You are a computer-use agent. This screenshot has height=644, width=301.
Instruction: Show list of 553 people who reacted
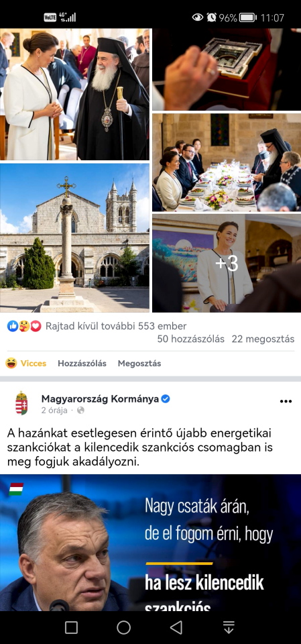(116, 326)
